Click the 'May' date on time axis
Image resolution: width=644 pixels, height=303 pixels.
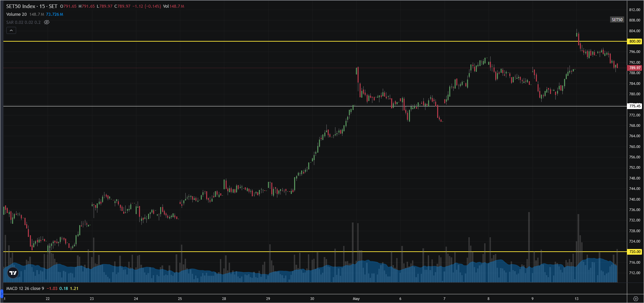[356, 299]
